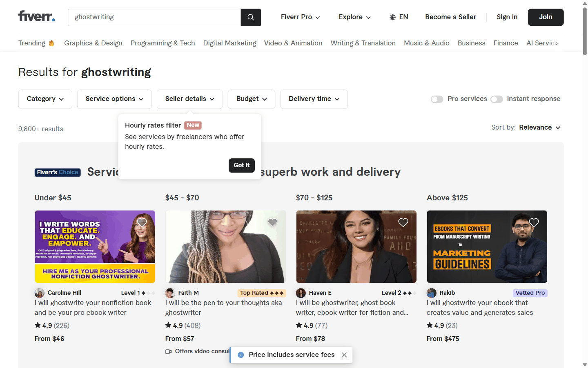The width and height of the screenshot is (588, 368).
Task: Click the Join button
Action: click(x=546, y=17)
